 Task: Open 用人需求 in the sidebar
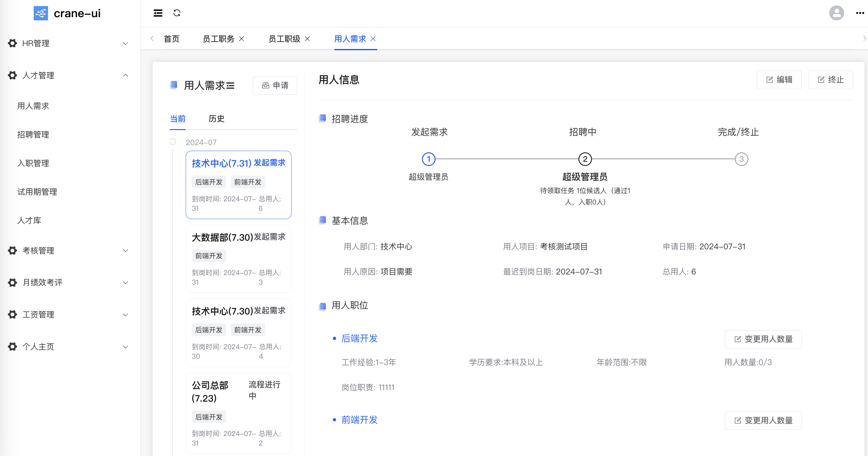click(33, 106)
